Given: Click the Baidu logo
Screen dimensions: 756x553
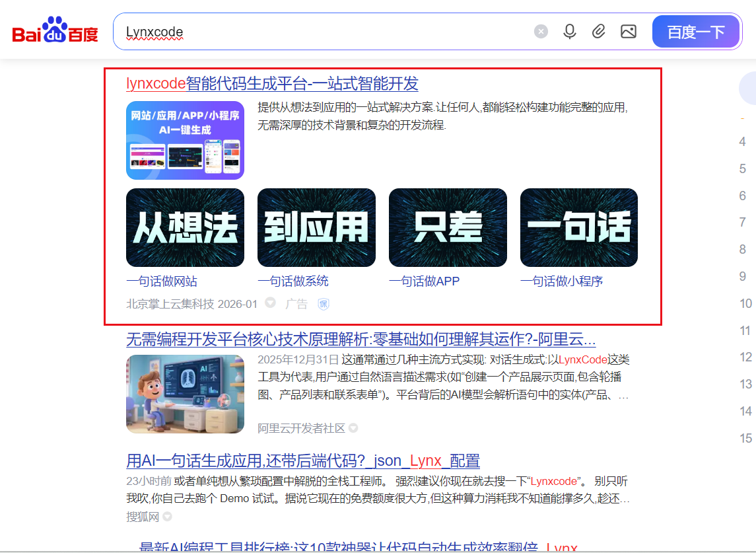Looking at the screenshot, I should 55,30.
